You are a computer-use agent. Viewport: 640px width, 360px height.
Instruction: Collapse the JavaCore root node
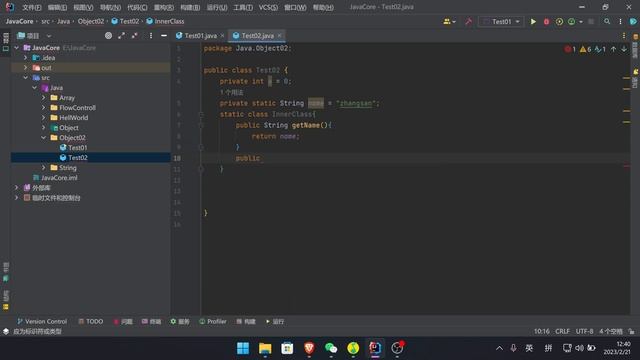17,48
